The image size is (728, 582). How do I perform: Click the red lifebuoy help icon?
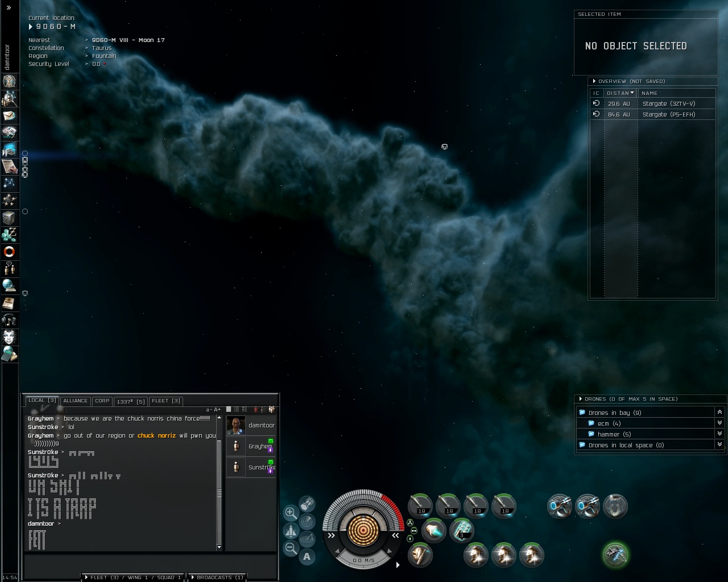[x=9, y=251]
